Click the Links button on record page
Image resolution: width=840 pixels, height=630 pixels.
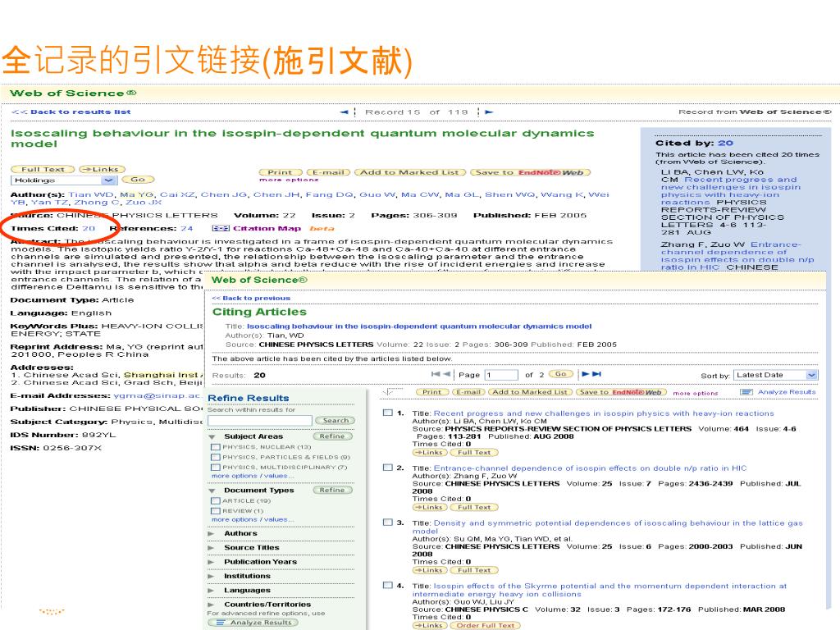click(x=102, y=169)
